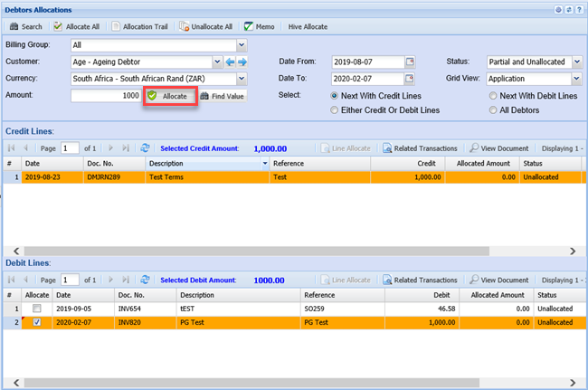This screenshot has height=390, width=588.
Task: Select All Debtors radio option
Action: (x=494, y=110)
